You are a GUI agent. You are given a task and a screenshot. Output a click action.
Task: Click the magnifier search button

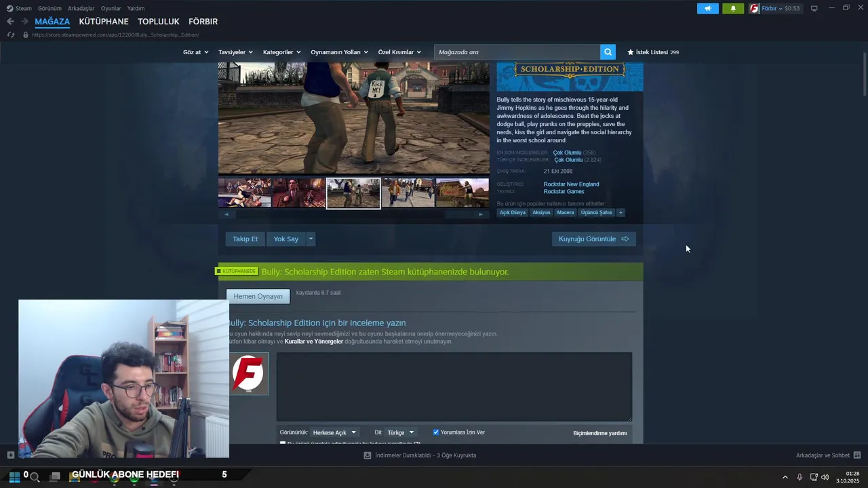tap(608, 52)
